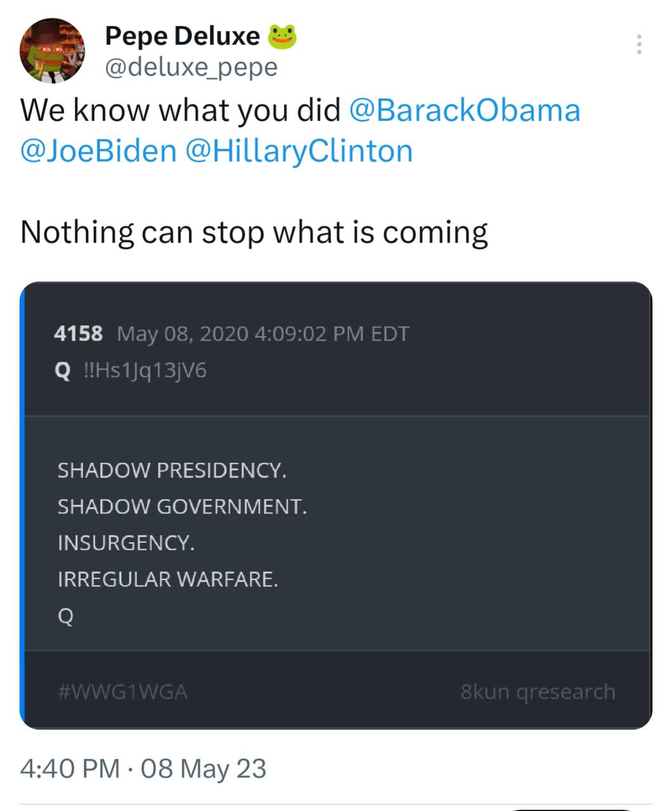Click the #WWG1WGA hashtag in the card

point(122,691)
